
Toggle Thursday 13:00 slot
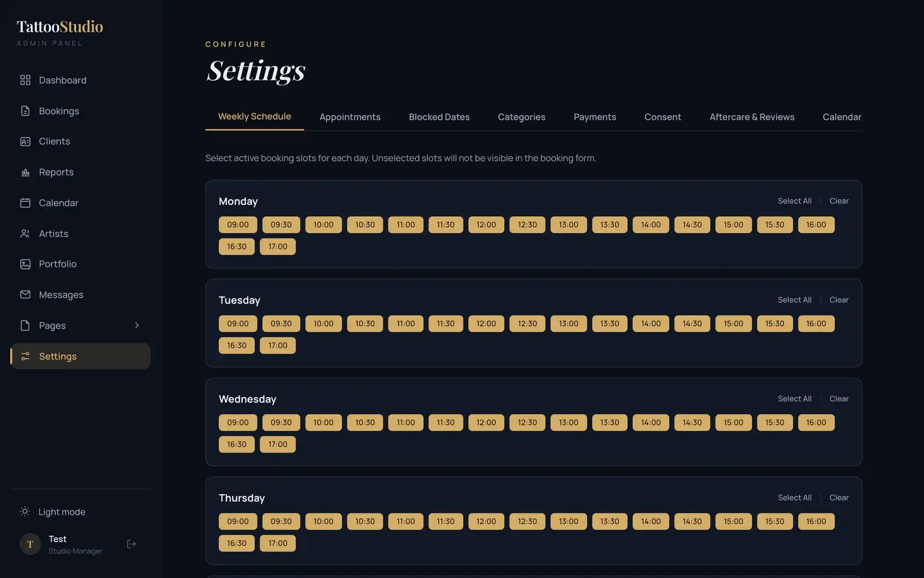[x=569, y=521]
